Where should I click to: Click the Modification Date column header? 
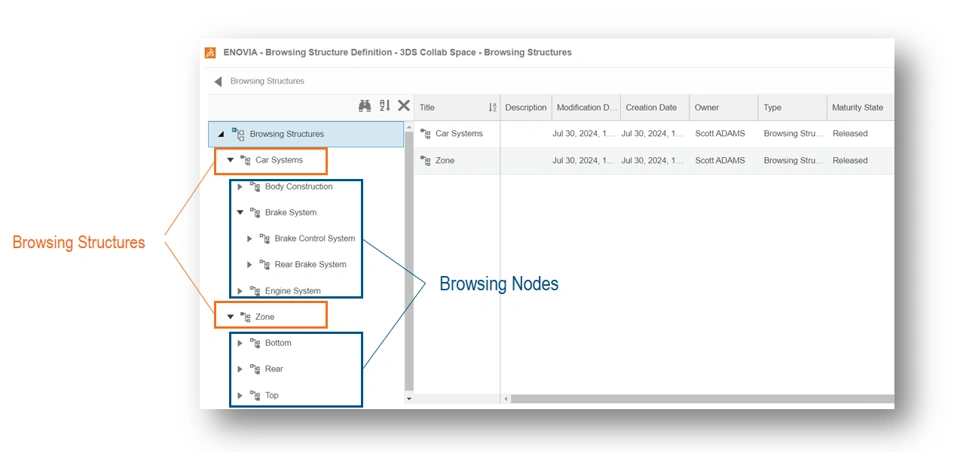coord(587,108)
